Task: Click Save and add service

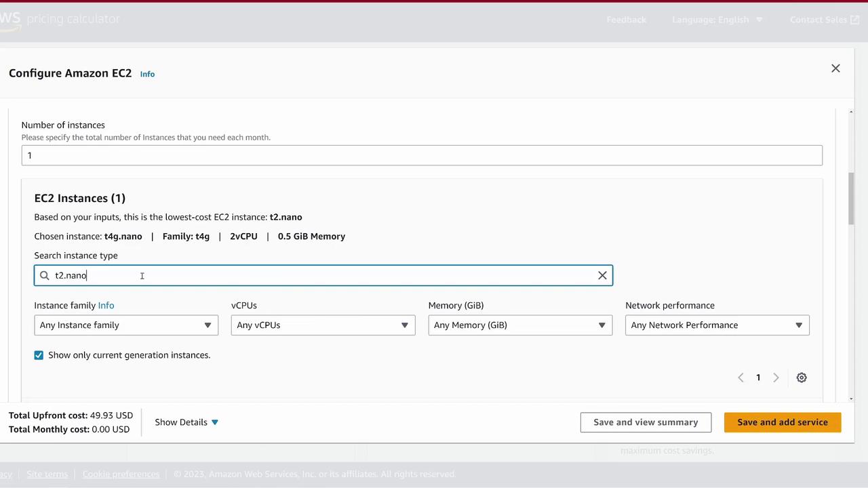Action: 783,422
